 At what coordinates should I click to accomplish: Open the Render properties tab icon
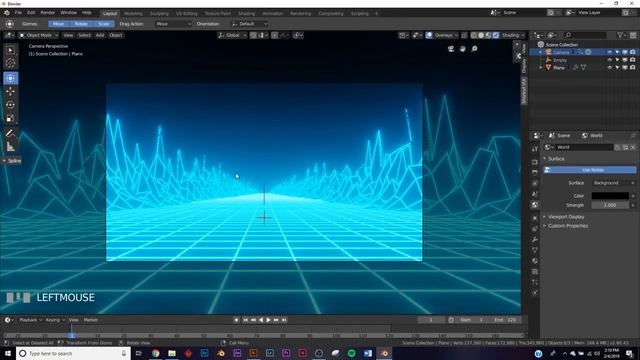click(535, 162)
